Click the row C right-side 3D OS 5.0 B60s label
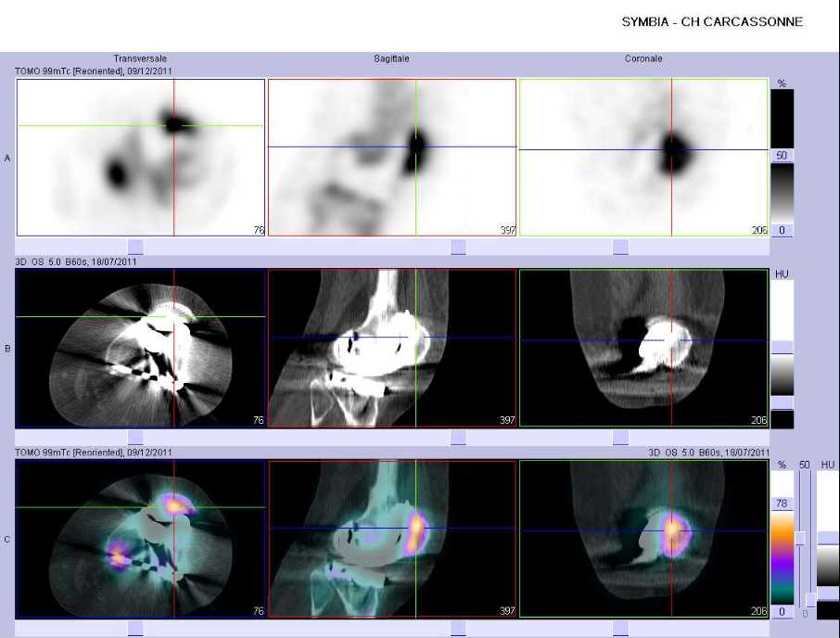Image resolution: width=840 pixels, height=638 pixels. 708,453
